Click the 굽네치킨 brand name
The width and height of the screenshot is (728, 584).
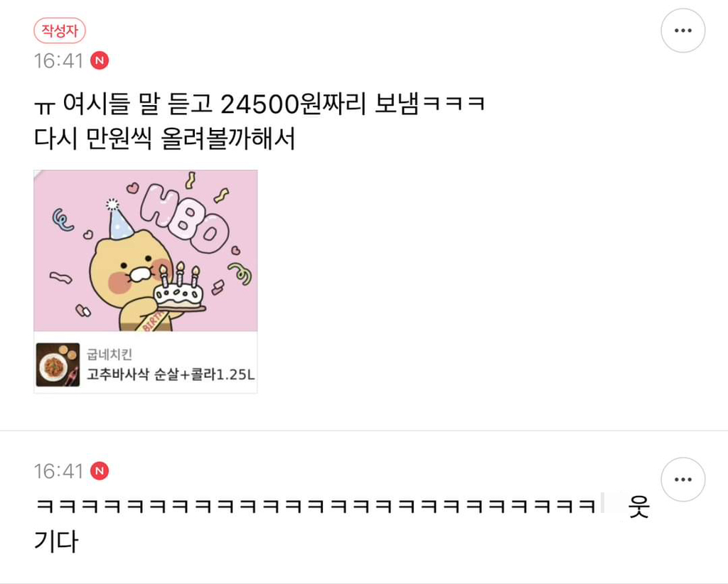pyautogui.click(x=109, y=355)
